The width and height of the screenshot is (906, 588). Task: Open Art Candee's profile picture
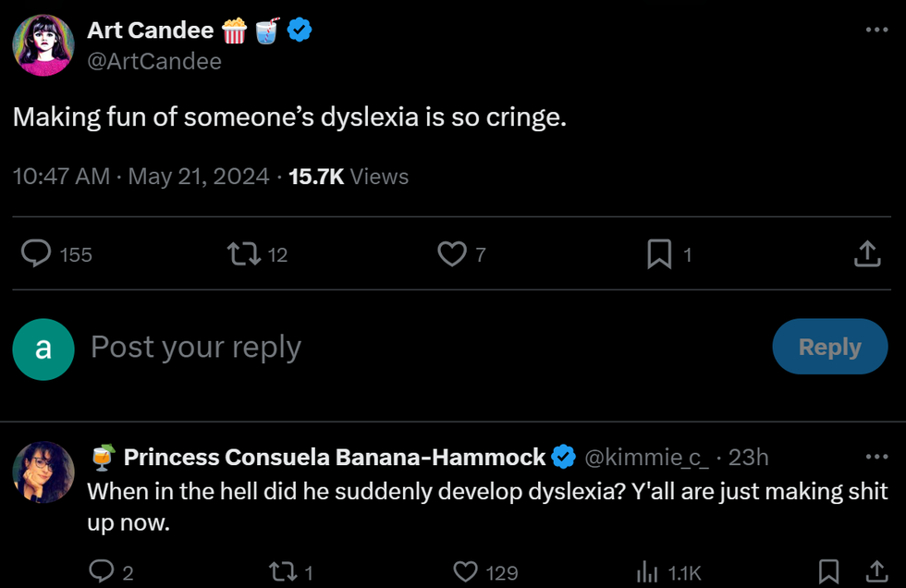(x=43, y=44)
